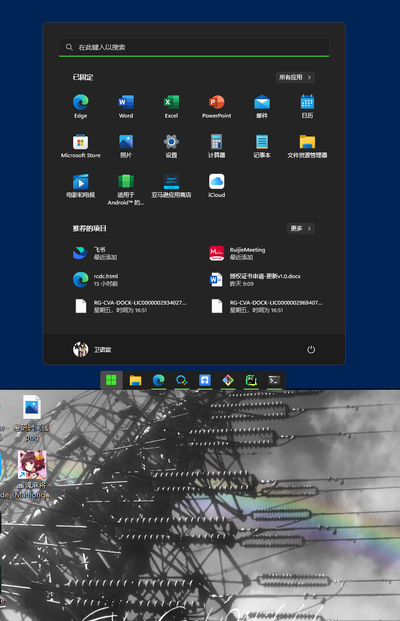Viewport: 400px width, 621px height.
Task: Open recommended file RG-CVA-DOCK-LIC0000002969407
Action: pyautogui.click(x=267, y=306)
